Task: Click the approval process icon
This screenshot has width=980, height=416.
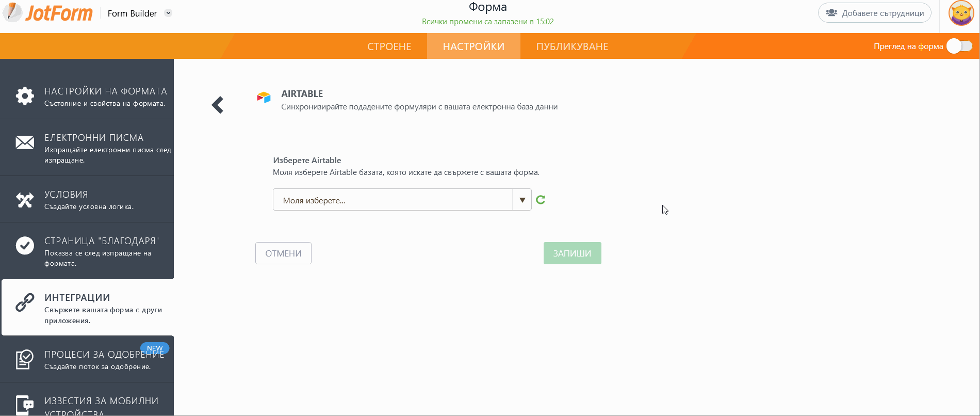Action: pyautogui.click(x=24, y=360)
